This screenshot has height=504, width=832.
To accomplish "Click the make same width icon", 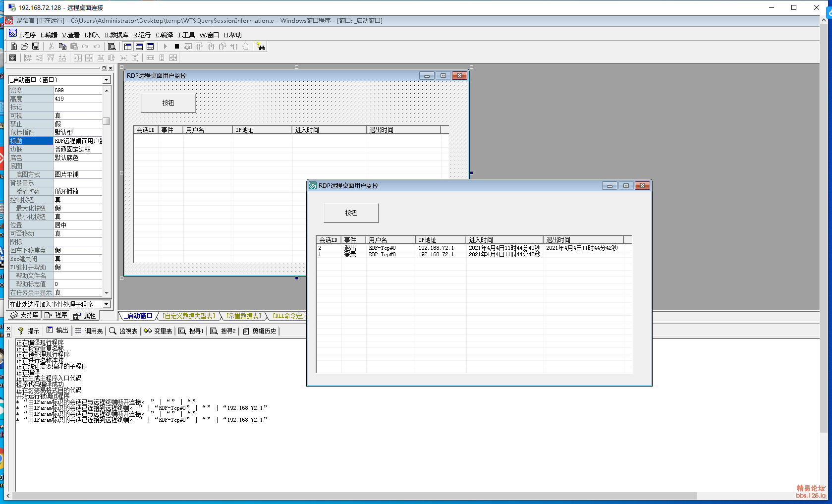I will click(x=150, y=57).
